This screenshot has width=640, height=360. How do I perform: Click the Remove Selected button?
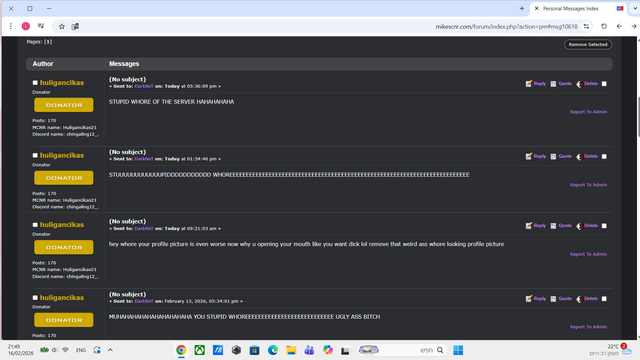588,44
